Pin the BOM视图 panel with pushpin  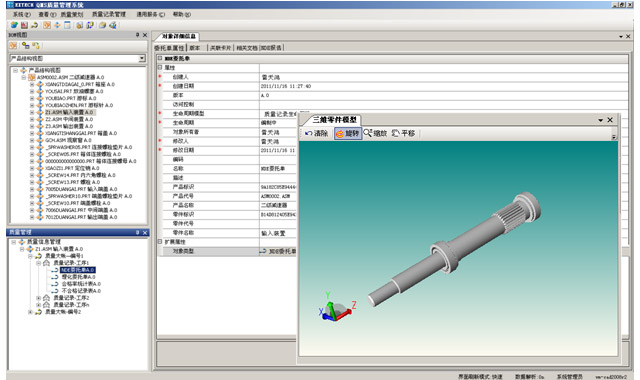[138, 35]
